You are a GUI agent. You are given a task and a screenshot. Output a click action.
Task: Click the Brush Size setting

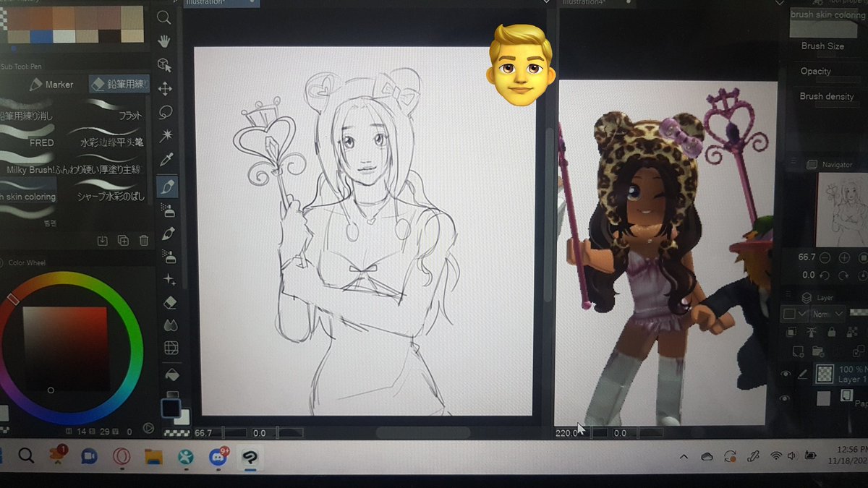822,46
